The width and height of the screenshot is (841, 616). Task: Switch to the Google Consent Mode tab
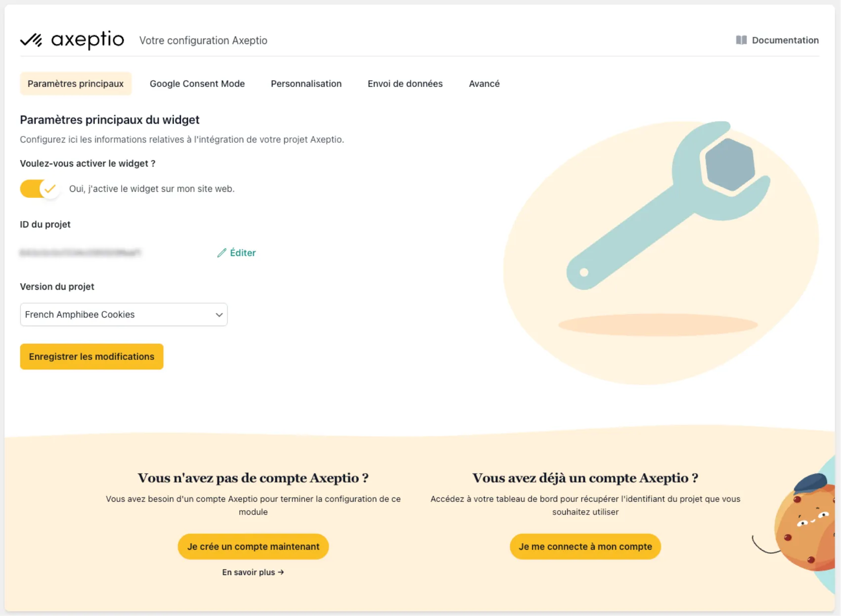197,84
